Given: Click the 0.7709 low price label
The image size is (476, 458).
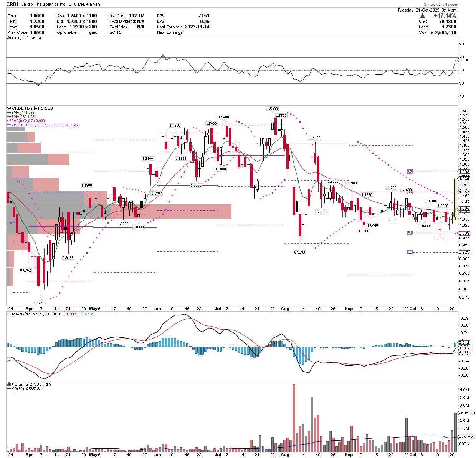Looking at the screenshot, I should pyautogui.click(x=41, y=303).
